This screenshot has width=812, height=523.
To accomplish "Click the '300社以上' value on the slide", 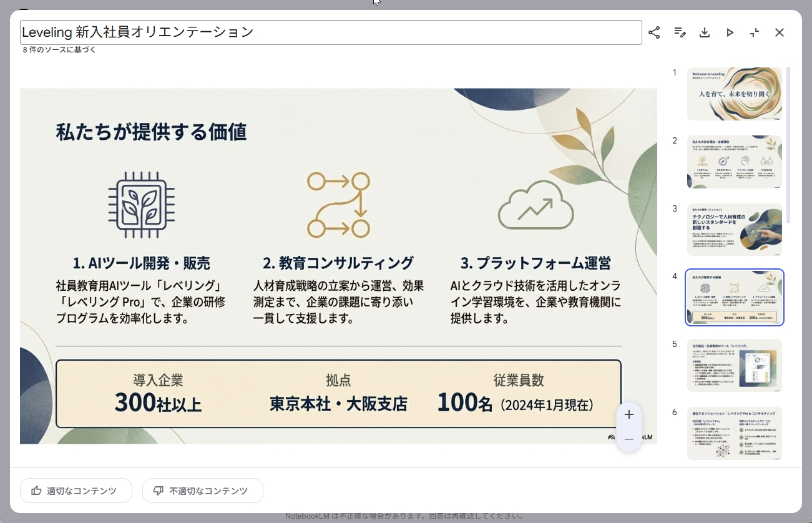I will pyautogui.click(x=158, y=403).
